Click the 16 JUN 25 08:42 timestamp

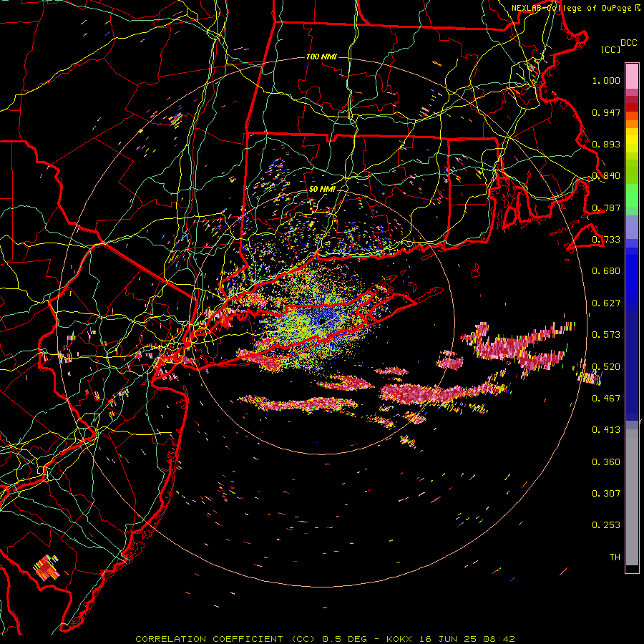tap(467, 639)
